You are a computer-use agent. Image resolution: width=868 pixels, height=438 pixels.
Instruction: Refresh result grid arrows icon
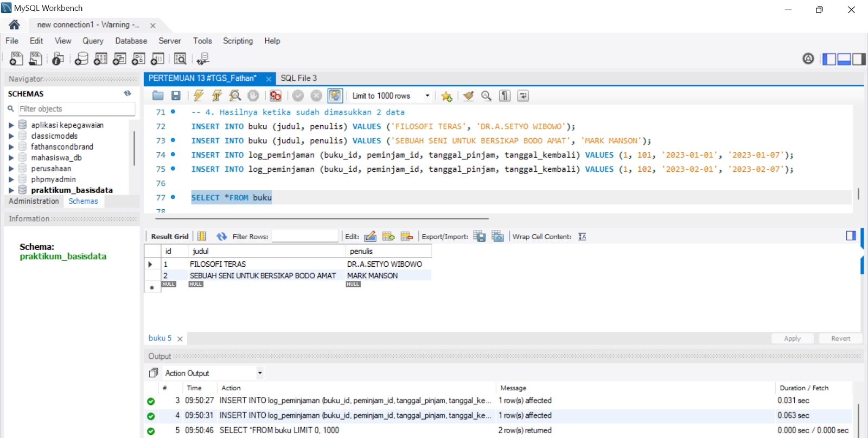pyautogui.click(x=222, y=236)
